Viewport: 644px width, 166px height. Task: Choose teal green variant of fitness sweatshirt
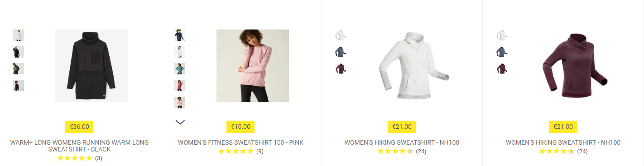[179, 69]
